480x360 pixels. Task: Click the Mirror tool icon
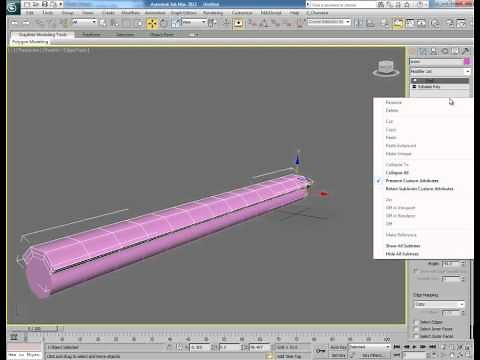359,23
